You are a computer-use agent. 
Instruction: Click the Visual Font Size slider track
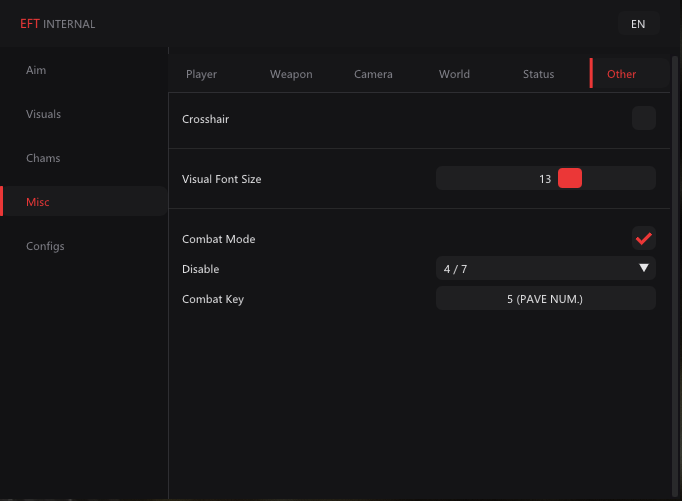pos(546,178)
